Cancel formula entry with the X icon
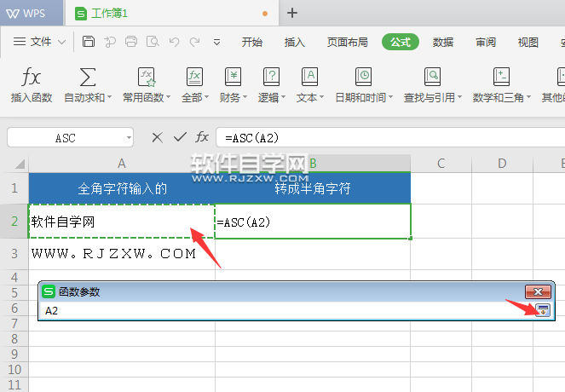The image size is (565, 392). point(157,137)
